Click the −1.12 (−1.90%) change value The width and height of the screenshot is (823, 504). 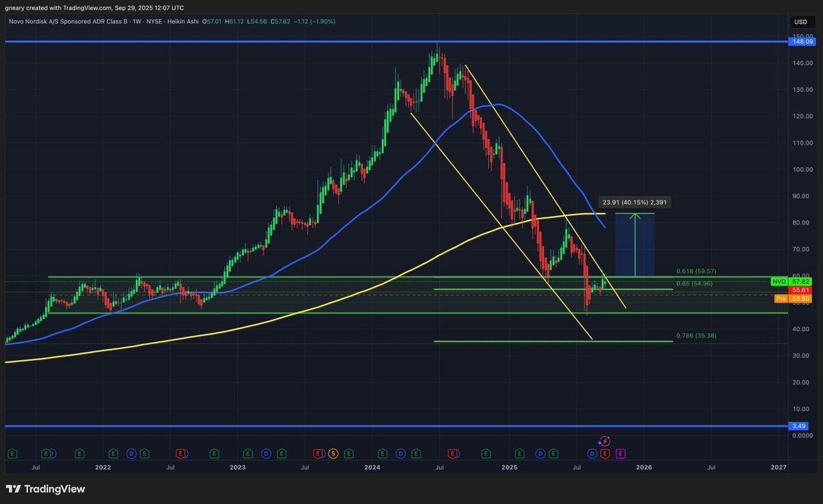pyautogui.click(x=315, y=22)
